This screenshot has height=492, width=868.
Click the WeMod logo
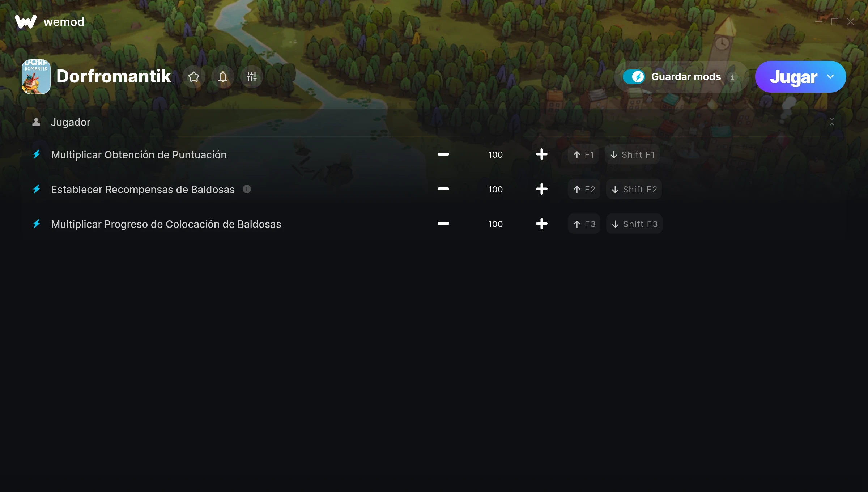coord(26,22)
